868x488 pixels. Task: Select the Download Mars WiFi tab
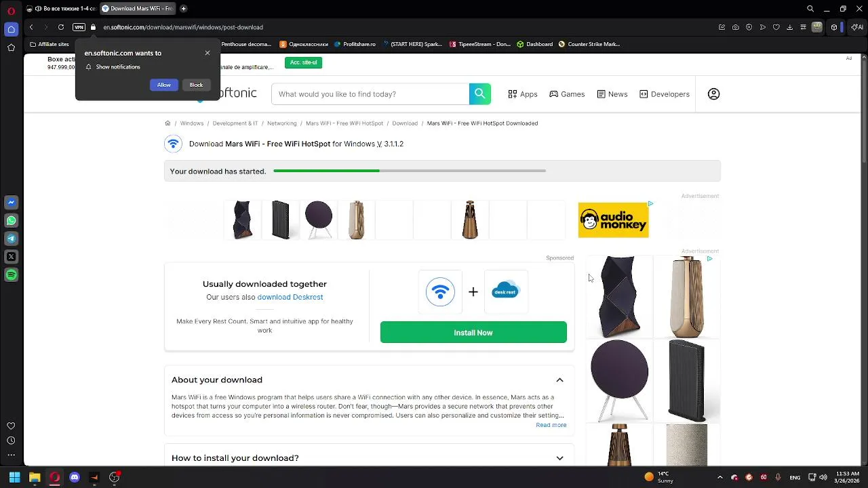pos(137,9)
